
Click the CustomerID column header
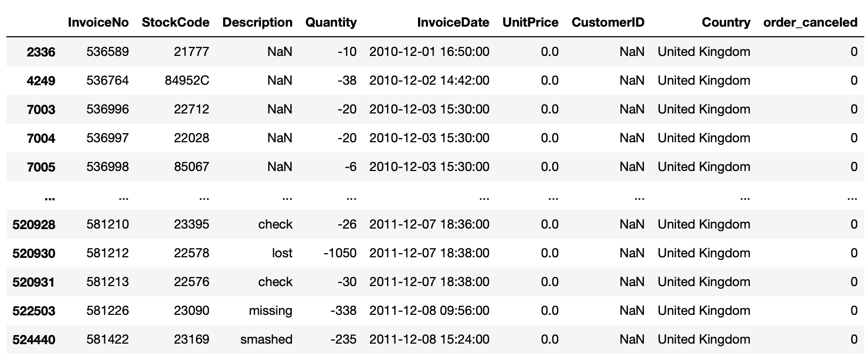(x=608, y=22)
